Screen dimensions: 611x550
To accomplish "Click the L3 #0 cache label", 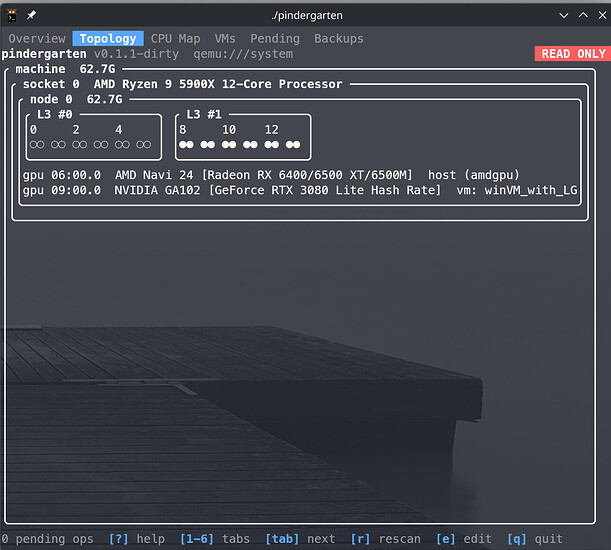I will click(55, 114).
